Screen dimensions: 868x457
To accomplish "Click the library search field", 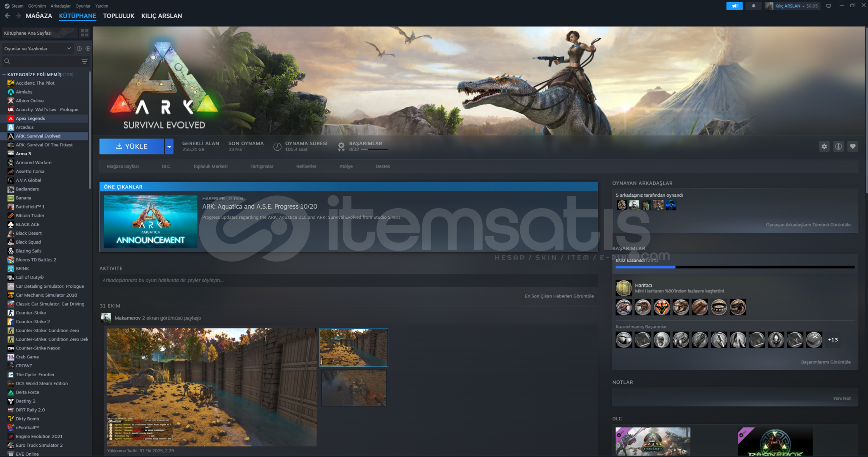I will (42, 61).
